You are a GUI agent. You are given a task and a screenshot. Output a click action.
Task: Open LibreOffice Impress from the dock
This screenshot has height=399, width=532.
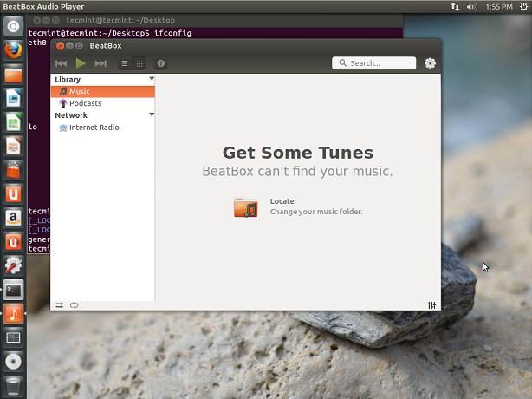[x=13, y=147]
